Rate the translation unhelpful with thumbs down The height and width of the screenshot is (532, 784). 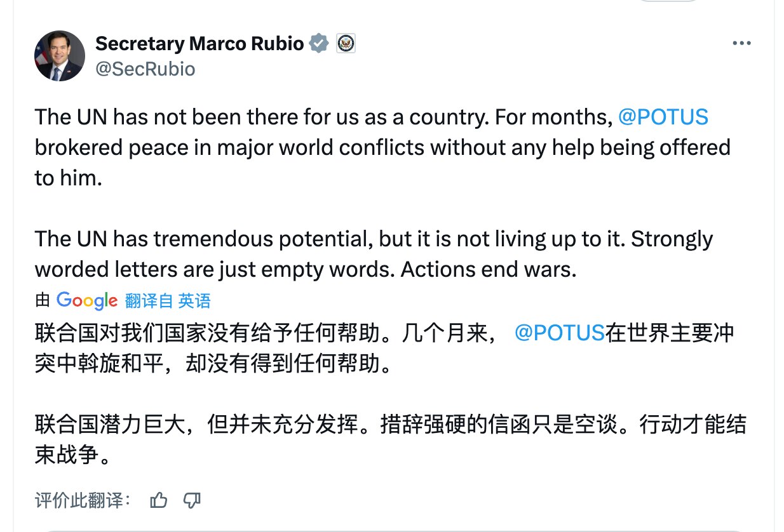pyautogui.click(x=192, y=501)
